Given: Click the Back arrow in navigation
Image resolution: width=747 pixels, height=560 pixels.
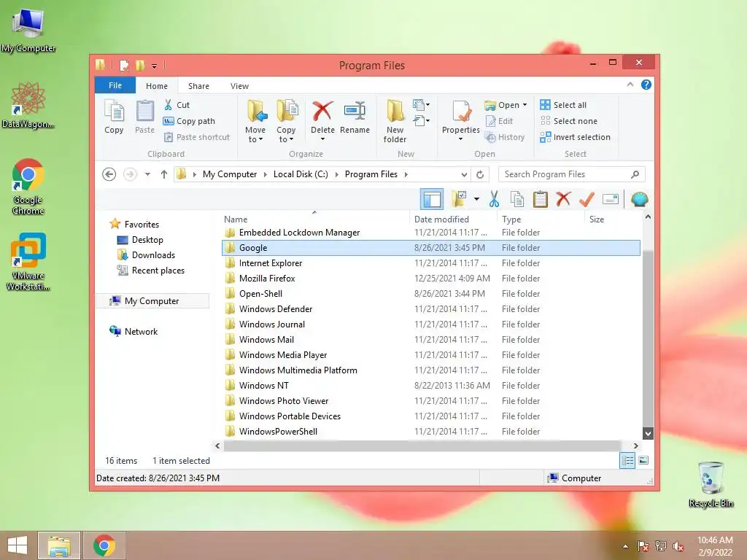Looking at the screenshot, I should 109,174.
